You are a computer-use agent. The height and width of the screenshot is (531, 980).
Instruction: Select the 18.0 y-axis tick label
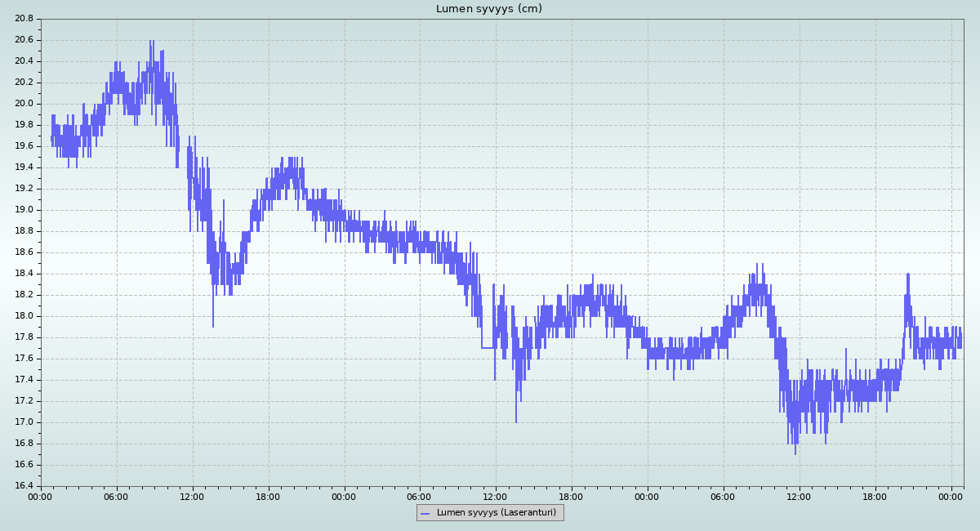point(24,316)
